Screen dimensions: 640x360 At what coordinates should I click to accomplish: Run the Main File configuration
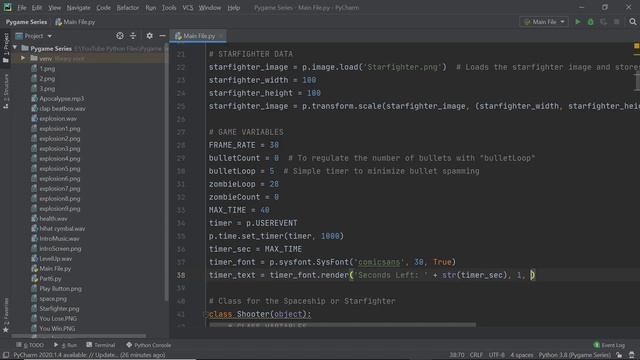pyautogui.click(x=578, y=22)
